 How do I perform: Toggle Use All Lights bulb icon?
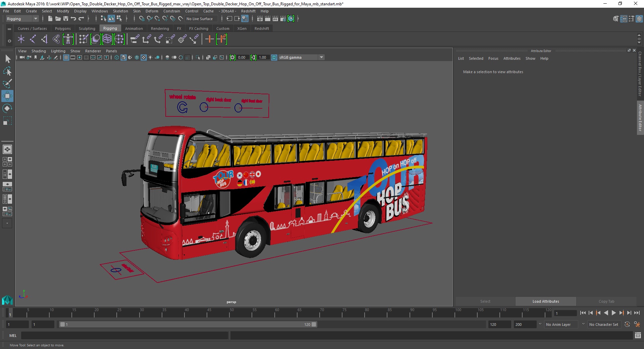[150, 57]
